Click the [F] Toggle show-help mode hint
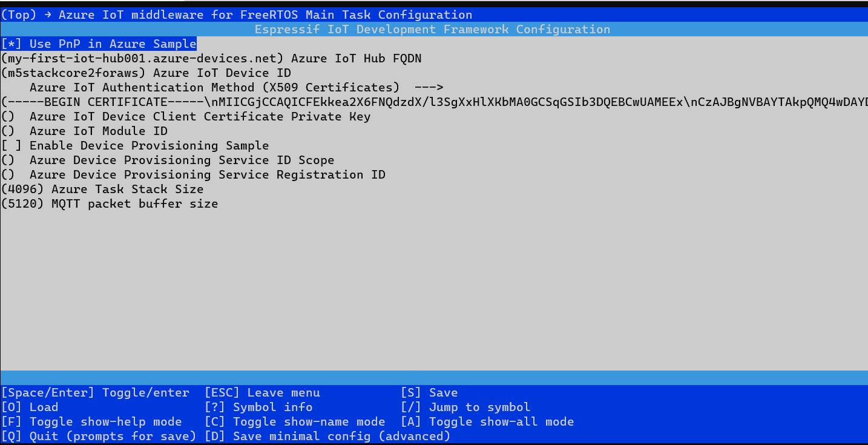868x445 pixels. click(91, 421)
